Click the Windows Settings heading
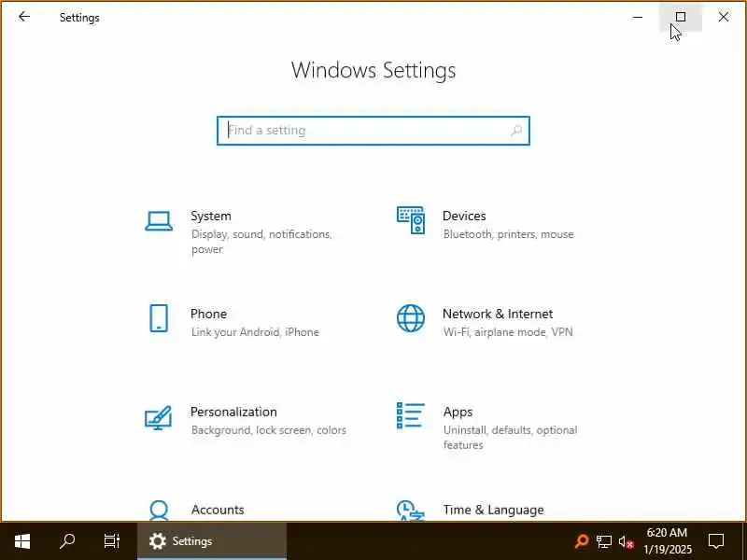The height and width of the screenshot is (560, 747). [x=373, y=71]
